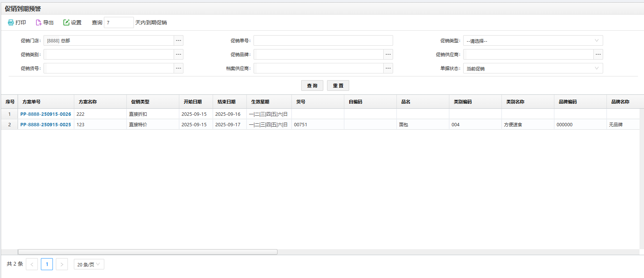Go to next page arrow
The height and width of the screenshot is (278, 644).
click(62, 264)
